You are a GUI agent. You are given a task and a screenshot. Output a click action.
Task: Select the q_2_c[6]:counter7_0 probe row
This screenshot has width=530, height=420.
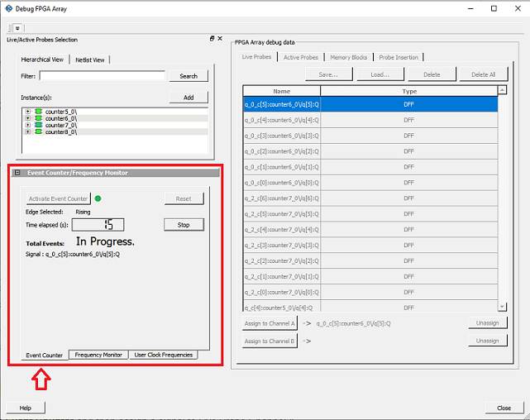pos(282,199)
